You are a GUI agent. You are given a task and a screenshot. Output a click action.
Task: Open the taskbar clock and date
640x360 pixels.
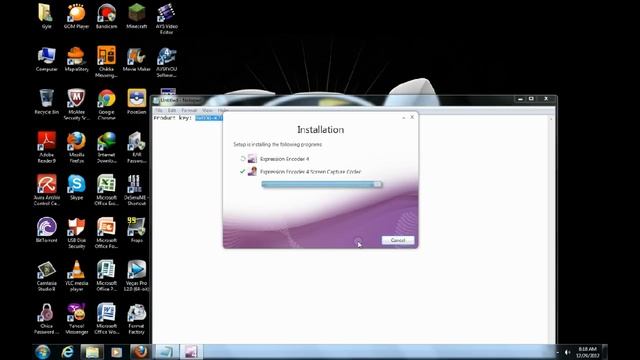[587, 352]
